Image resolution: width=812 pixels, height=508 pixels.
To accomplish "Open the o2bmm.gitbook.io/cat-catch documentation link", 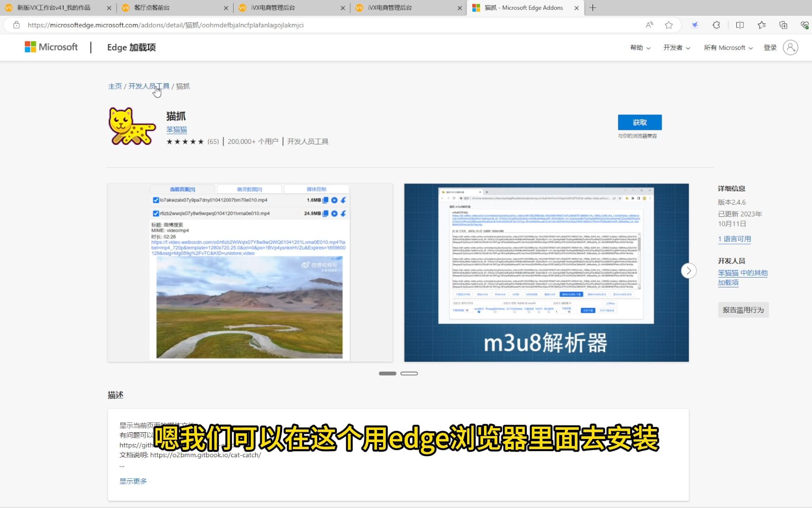I will pyautogui.click(x=205, y=455).
